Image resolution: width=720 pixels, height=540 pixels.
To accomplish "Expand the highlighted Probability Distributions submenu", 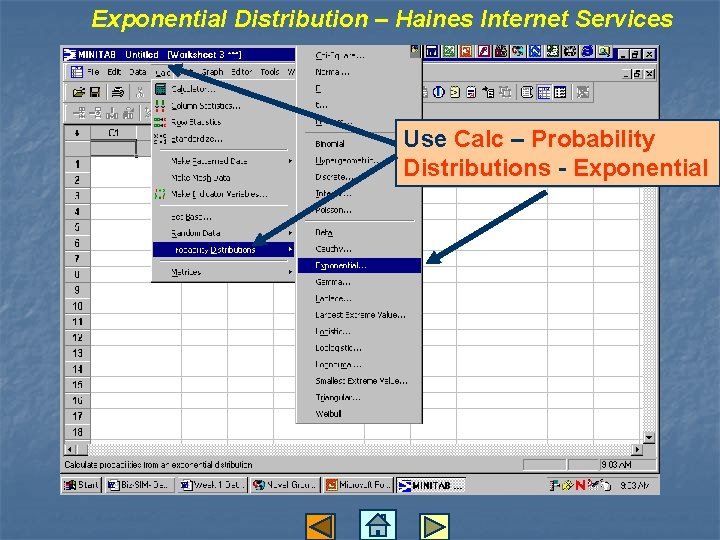I will pos(224,250).
